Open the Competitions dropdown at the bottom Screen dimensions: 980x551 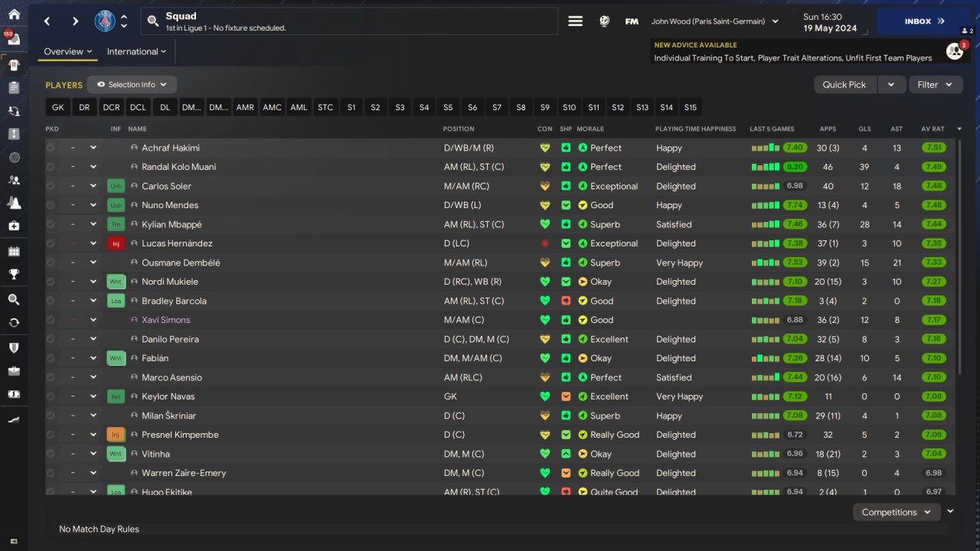pos(897,512)
